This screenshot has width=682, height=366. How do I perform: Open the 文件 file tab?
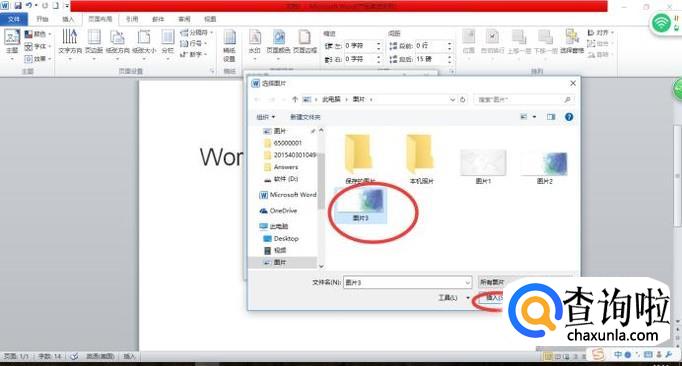pos(14,19)
